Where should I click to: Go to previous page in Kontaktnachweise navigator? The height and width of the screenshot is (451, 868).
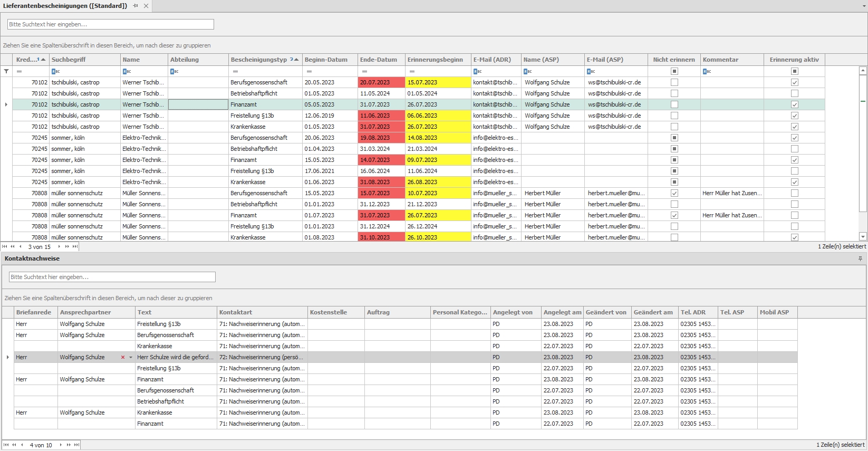(x=14, y=445)
